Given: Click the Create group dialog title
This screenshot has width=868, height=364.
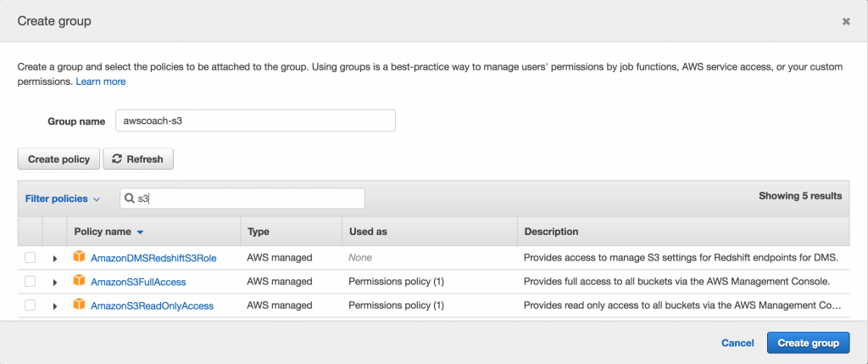Looking at the screenshot, I should pos(54,21).
